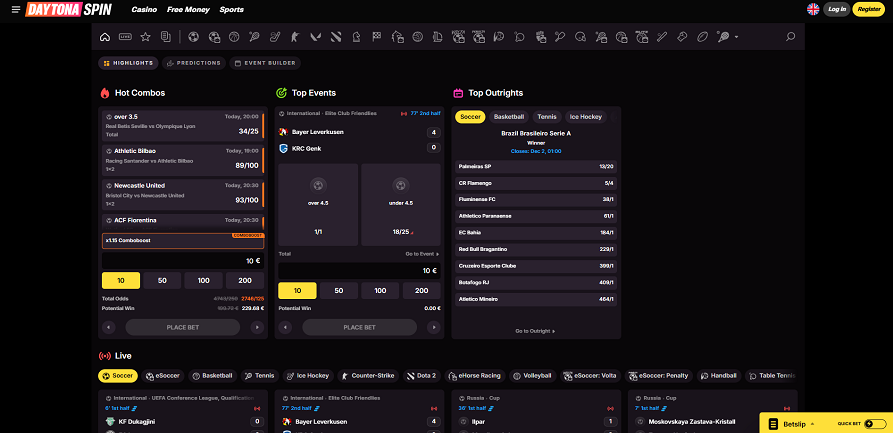Follow the Go to Outright link
Screen dimensions: 893x433
(x=535, y=331)
